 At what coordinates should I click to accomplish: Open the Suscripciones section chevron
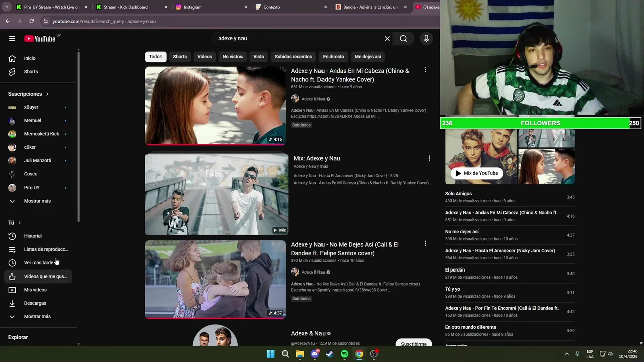pos(47,94)
